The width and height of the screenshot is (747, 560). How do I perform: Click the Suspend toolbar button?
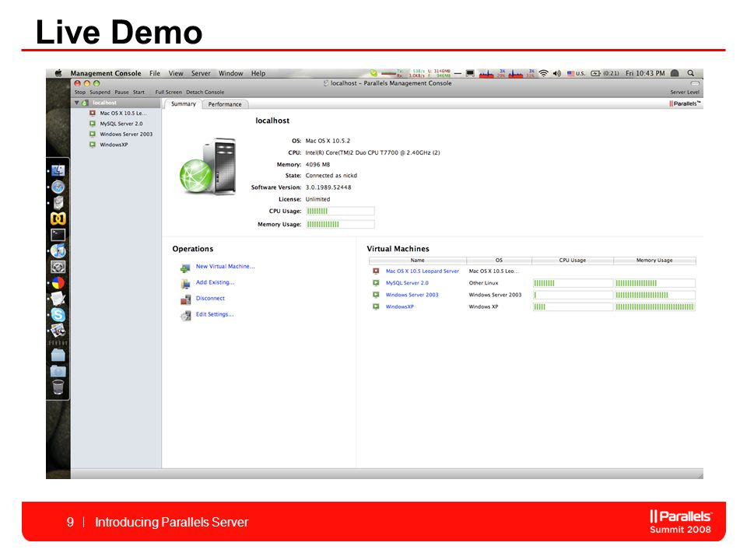(x=100, y=93)
